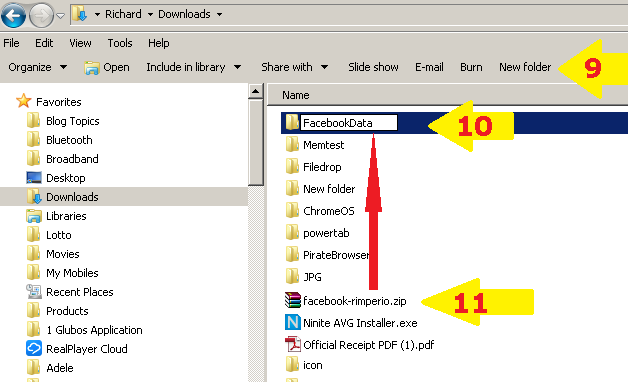Open the File menu
Viewport: 628px width, 382px height.
pos(11,43)
